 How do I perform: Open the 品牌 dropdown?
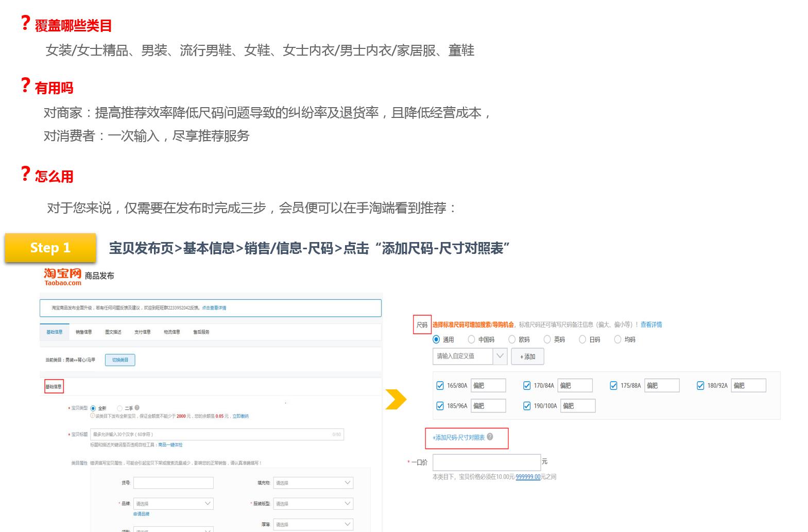[x=173, y=503]
